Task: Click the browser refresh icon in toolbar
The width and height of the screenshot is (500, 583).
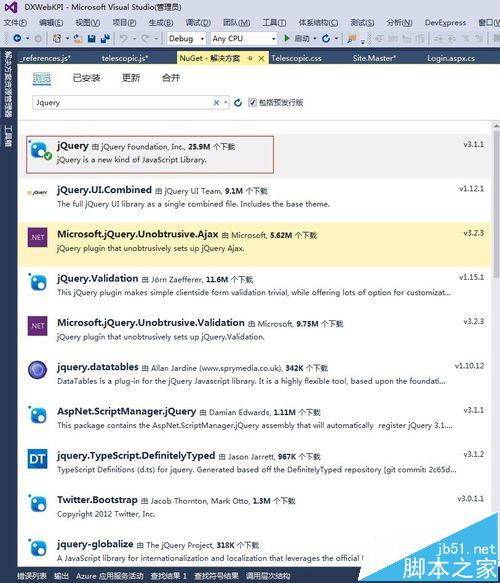Action: [x=326, y=38]
